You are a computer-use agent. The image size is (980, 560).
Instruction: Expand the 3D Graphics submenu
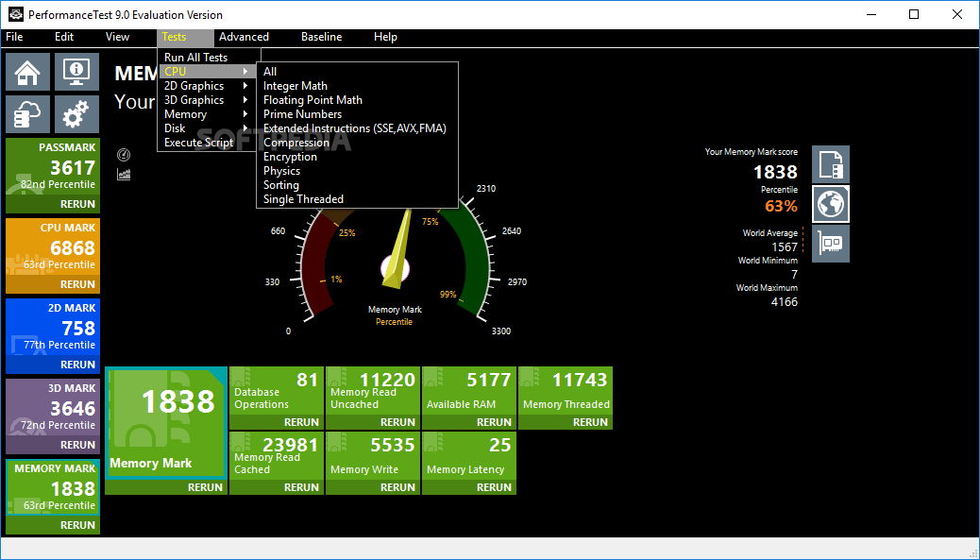pos(207,100)
